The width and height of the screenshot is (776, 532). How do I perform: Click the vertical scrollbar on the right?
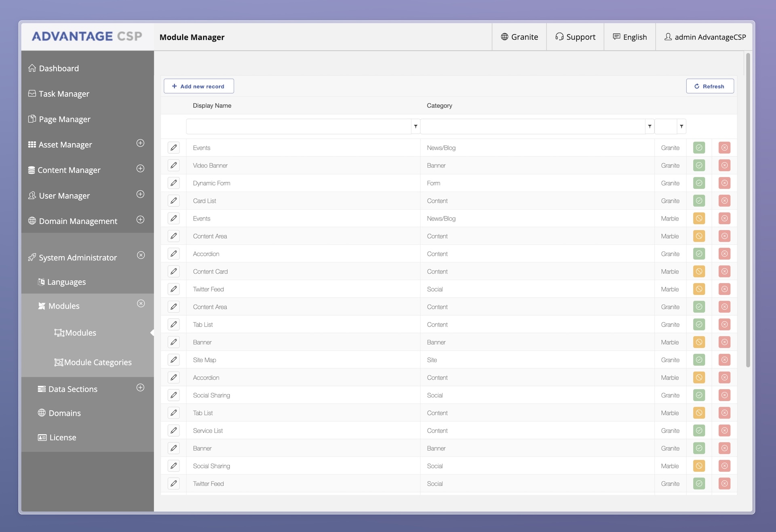pyautogui.click(x=748, y=210)
